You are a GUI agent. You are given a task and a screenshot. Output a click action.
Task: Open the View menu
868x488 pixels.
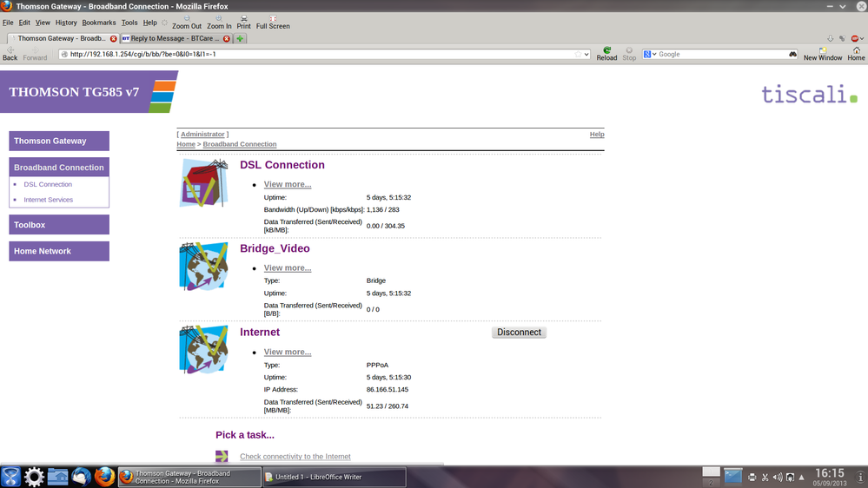(x=43, y=23)
